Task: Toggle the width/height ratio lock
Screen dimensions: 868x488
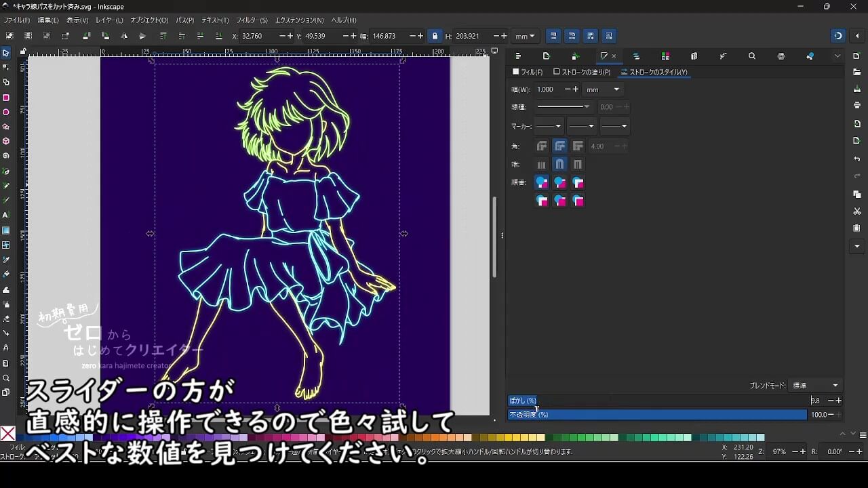Action: (435, 36)
